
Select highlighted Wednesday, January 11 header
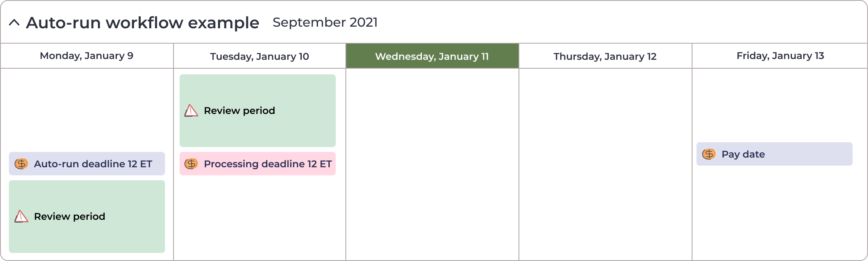click(432, 56)
